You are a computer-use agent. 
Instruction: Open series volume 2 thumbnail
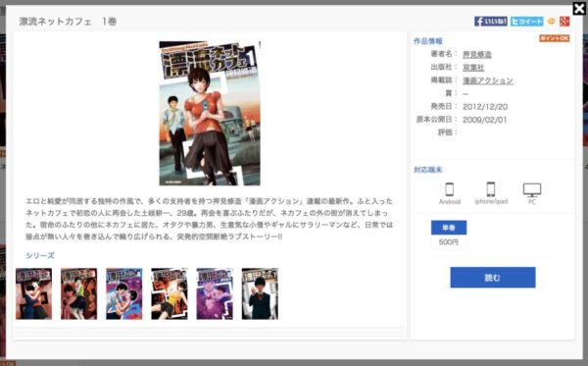pos(33,293)
